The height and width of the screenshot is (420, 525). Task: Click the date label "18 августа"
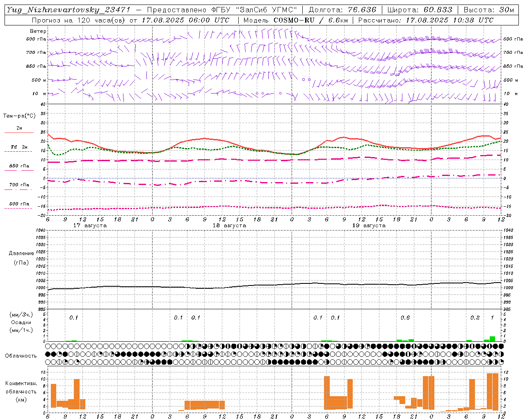(229, 226)
